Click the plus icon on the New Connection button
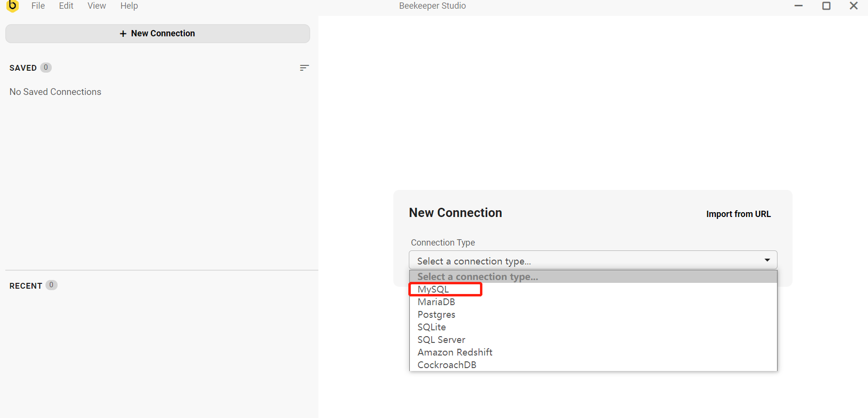 (x=123, y=33)
